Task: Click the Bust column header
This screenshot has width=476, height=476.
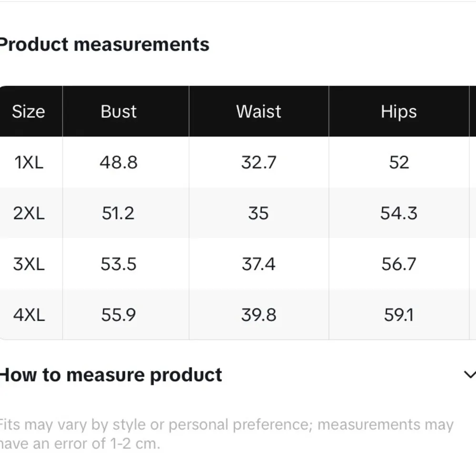Action: pos(119,111)
